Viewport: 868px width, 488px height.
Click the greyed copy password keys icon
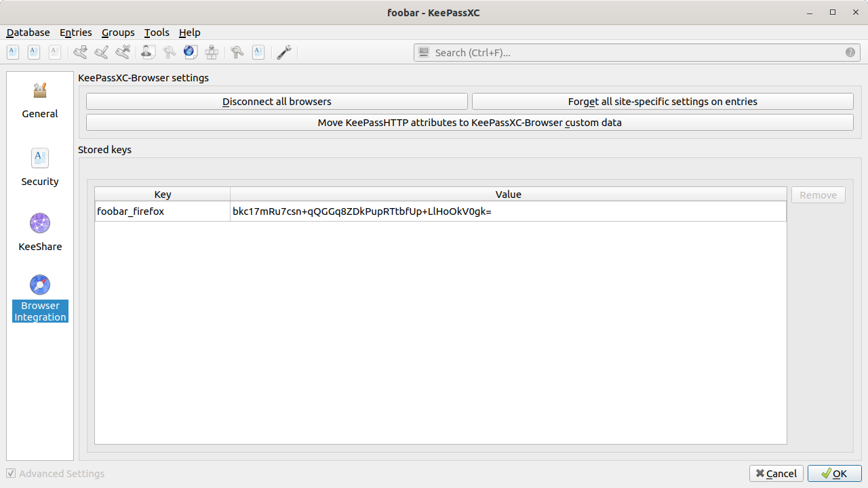[170, 52]
